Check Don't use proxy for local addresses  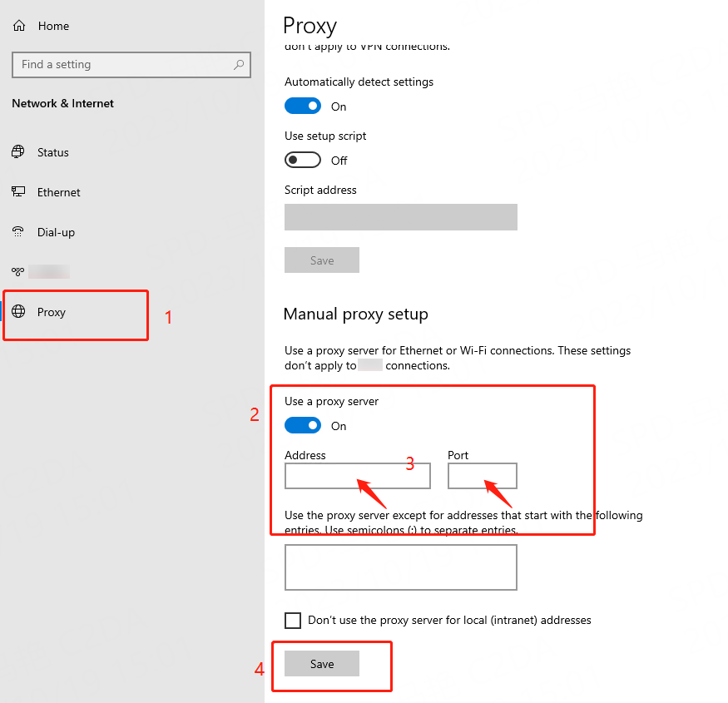[x=293, y=621]
